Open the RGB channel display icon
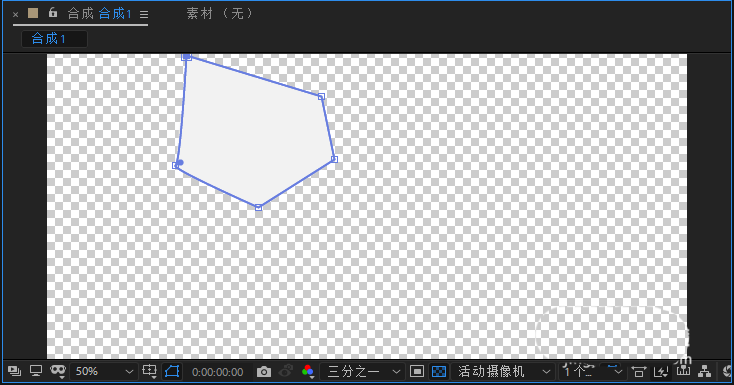Image resolution: width=734 pixels, height=385 pixels. [308, 372]
